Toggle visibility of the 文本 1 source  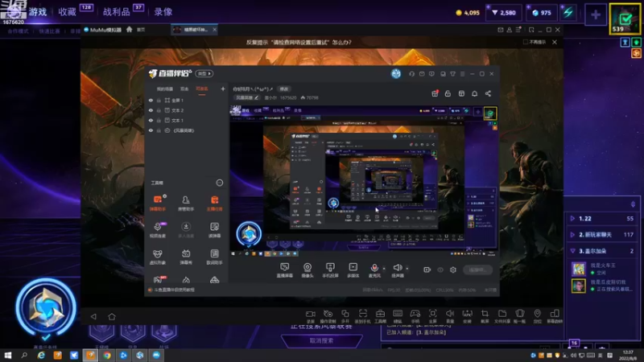point(151,120)
